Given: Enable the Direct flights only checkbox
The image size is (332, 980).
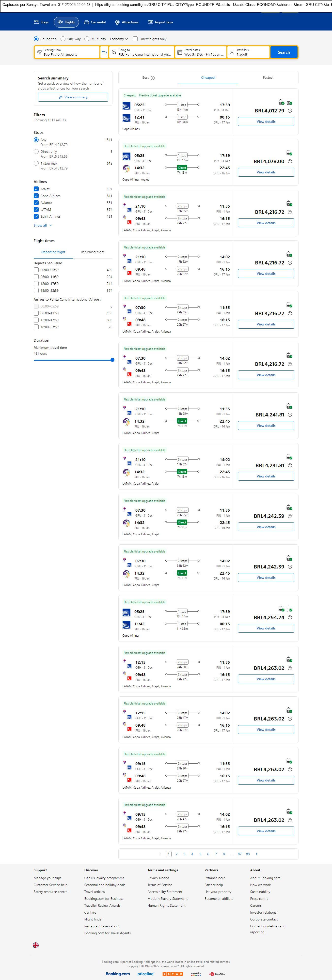Looking at the screenshot, I should point(135,39).
